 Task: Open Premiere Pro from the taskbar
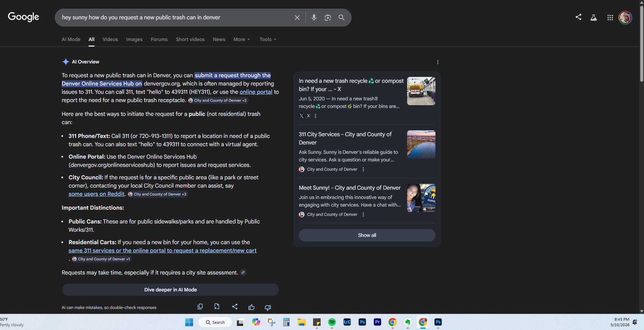tap(377, 322)
